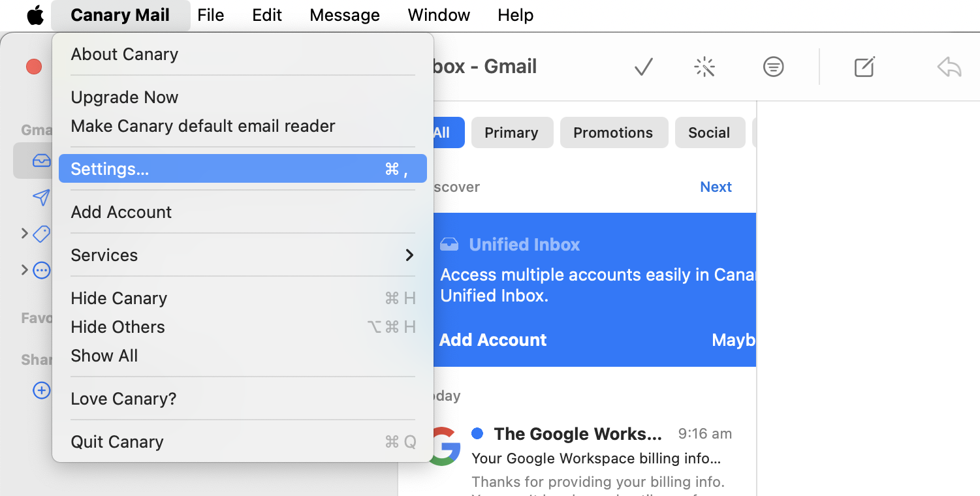Open the Edit menu
Image resolution: width=980 pixels, height=496 pixels.
267,15
